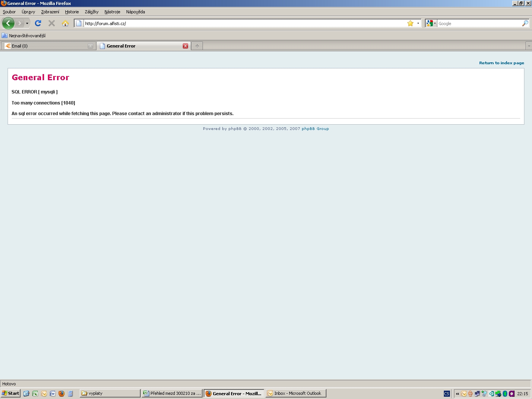Viewport: 532px width, 399px height.
Task: Open the URL history dropdown arrow
Action: (x=418, y=23)
